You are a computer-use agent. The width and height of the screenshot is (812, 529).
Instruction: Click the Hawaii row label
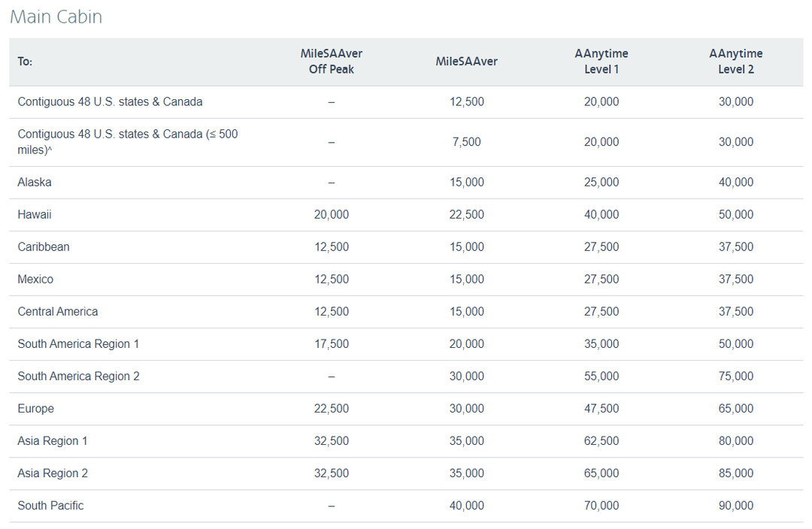point(35,214)
